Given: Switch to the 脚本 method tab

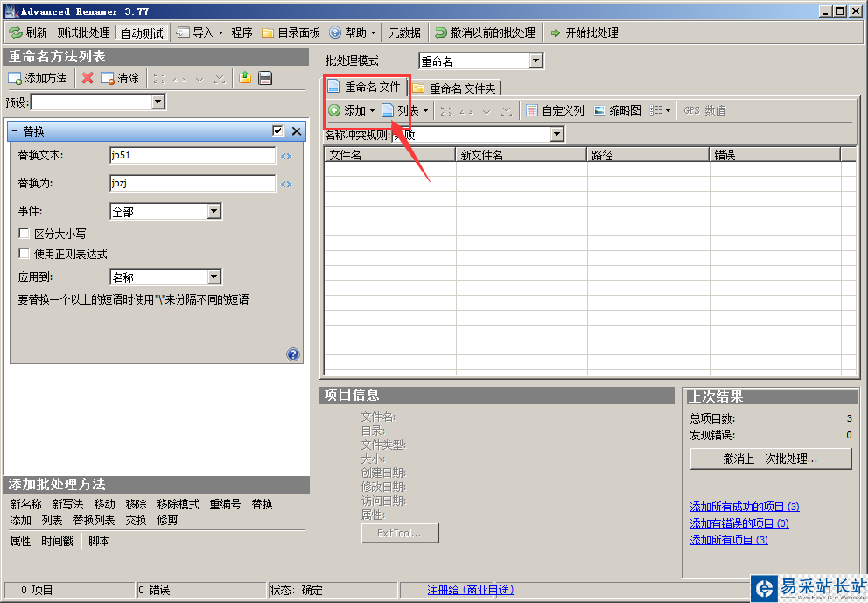Looking at the screenshot, I should click(99, 541).
